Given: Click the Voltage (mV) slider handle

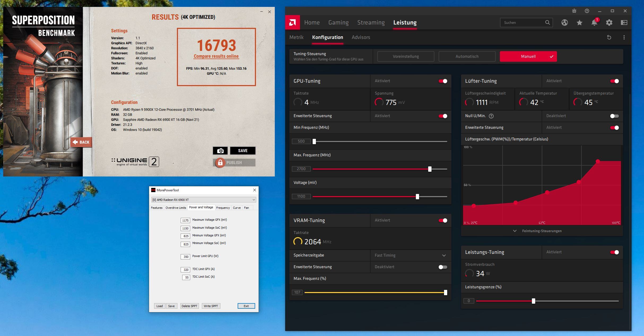Looking at the screenshot, I should pyautogui.click(x=417, y=197).
